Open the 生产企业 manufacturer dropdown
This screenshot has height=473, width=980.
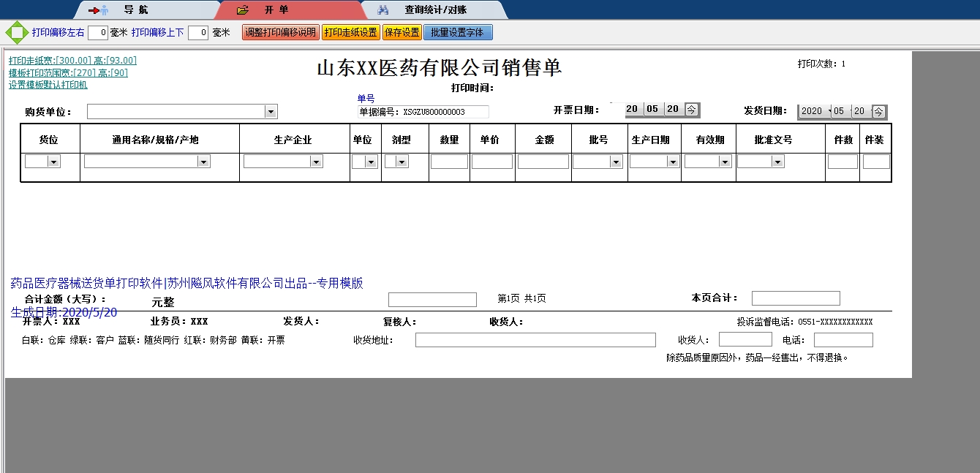point(315,161)
